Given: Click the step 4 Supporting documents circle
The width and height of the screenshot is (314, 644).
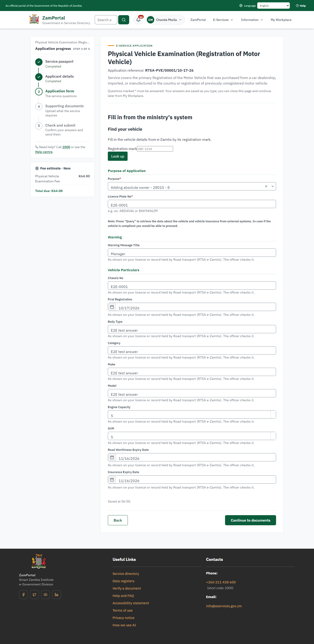Looking at the screenshot, I should (x=39, y=107).
